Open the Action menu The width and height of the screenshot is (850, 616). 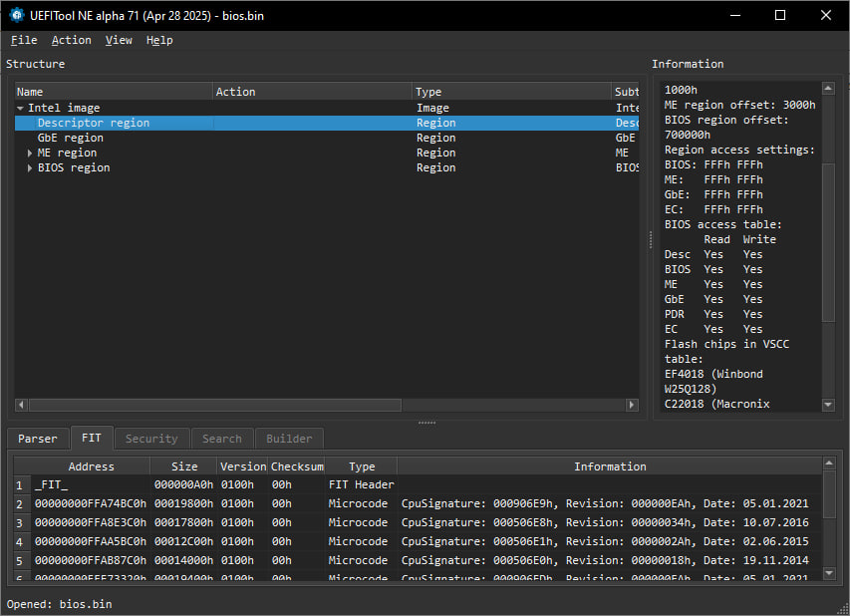(x=71, y=40)
